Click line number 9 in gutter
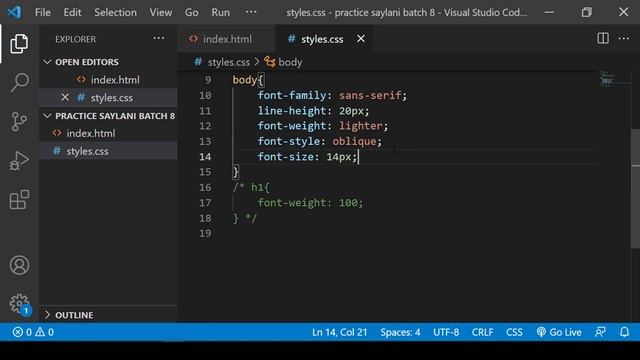 (208, 80)
